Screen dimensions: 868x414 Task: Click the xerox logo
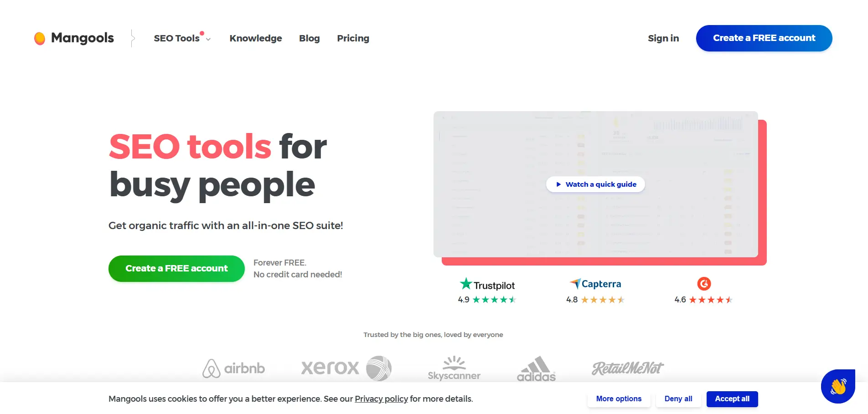[346, 368]
